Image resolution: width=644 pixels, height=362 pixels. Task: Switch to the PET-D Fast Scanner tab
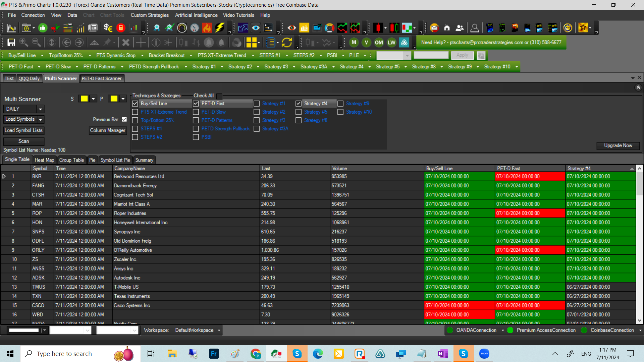point(102,78)
